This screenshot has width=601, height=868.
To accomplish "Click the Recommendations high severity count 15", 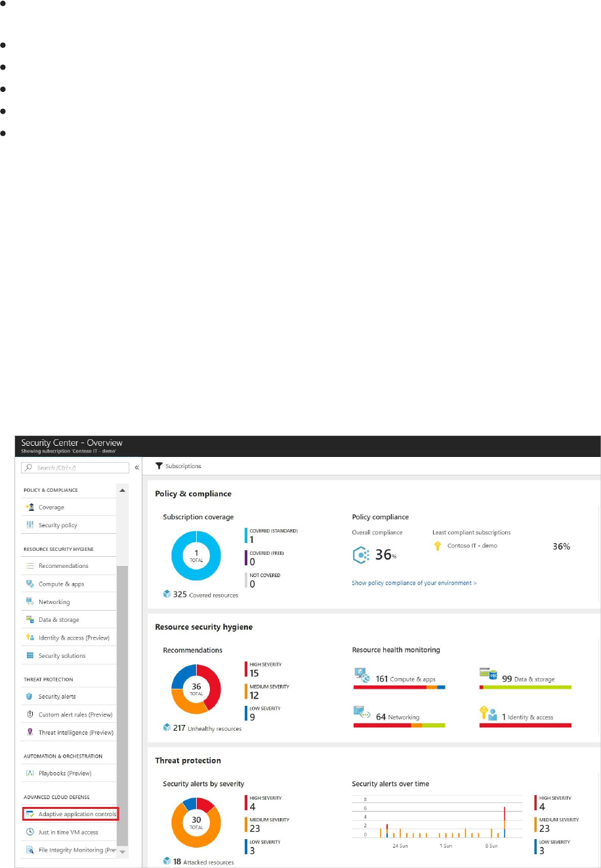I will [x=254, y=673].
